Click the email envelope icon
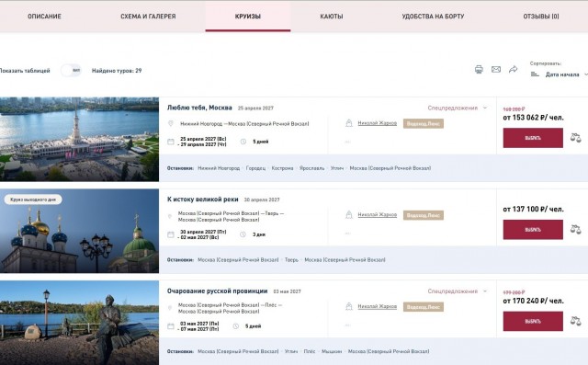 496,69
